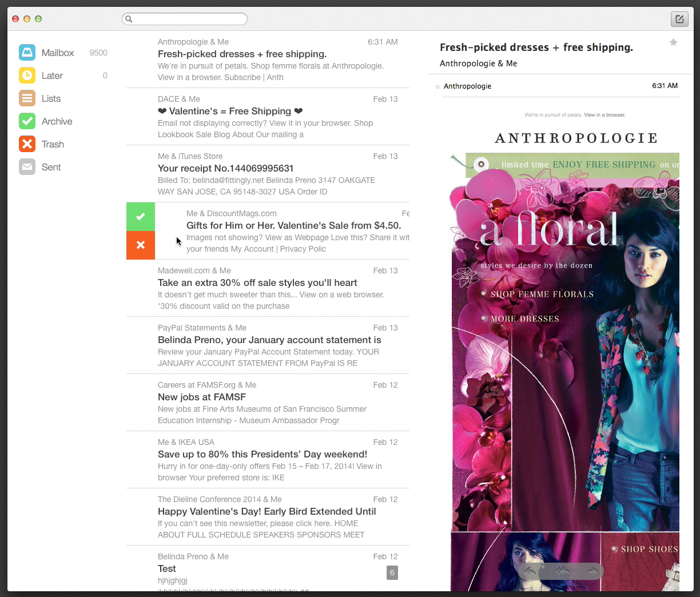Select the Mailbox label in sidebar
Image resolution: width=700 pixels, height=597 pixels.
[58, 53]
